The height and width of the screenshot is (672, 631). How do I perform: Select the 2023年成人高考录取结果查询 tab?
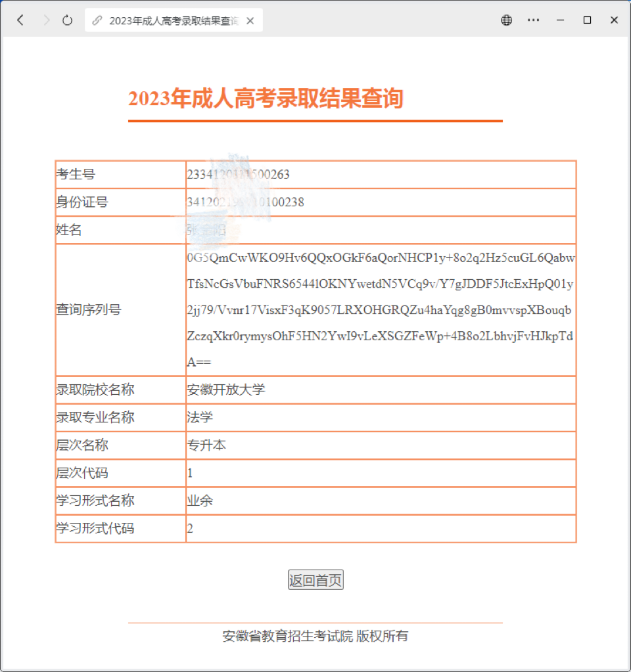coord(174,20)
